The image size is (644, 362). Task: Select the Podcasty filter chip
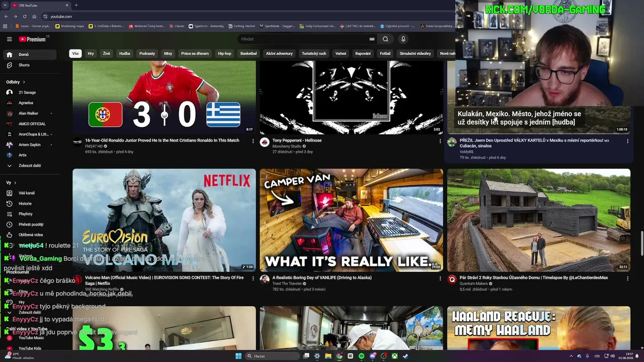tap(147, 53)
